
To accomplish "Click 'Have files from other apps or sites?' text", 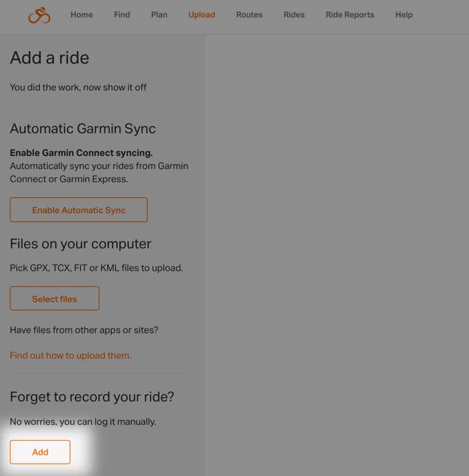I will point(84,330).
